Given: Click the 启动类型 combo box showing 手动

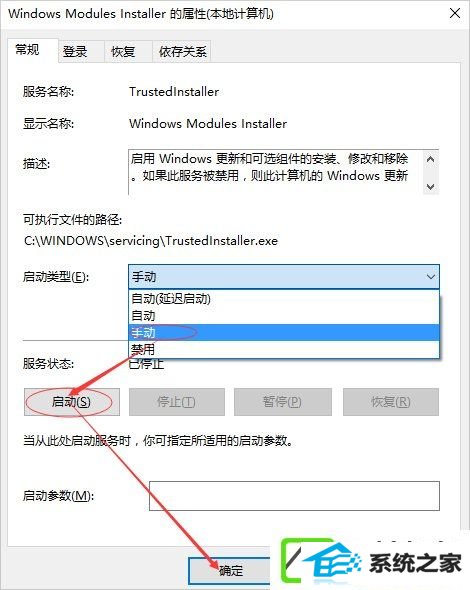Looking at the screenshot, I should click(284, 277).
